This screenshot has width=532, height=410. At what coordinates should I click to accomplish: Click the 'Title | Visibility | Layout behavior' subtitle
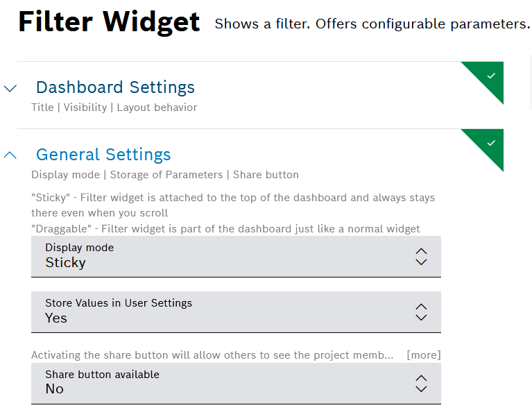click(x=114, y=108)
